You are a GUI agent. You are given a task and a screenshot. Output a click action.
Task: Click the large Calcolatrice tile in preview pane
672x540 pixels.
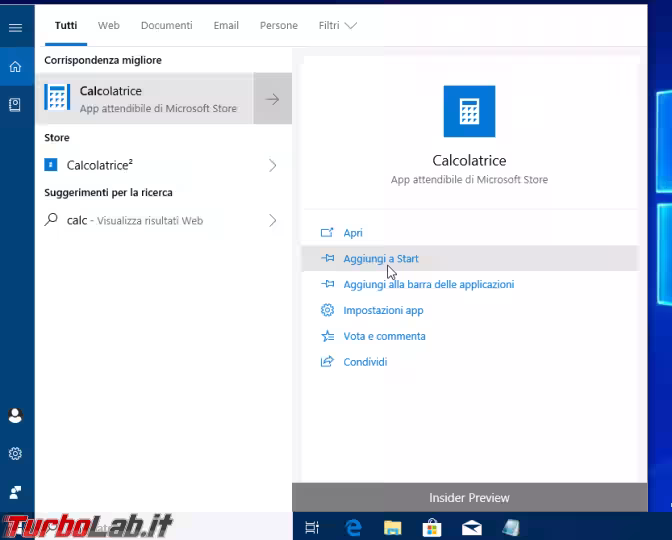click(x=469, y=111)
